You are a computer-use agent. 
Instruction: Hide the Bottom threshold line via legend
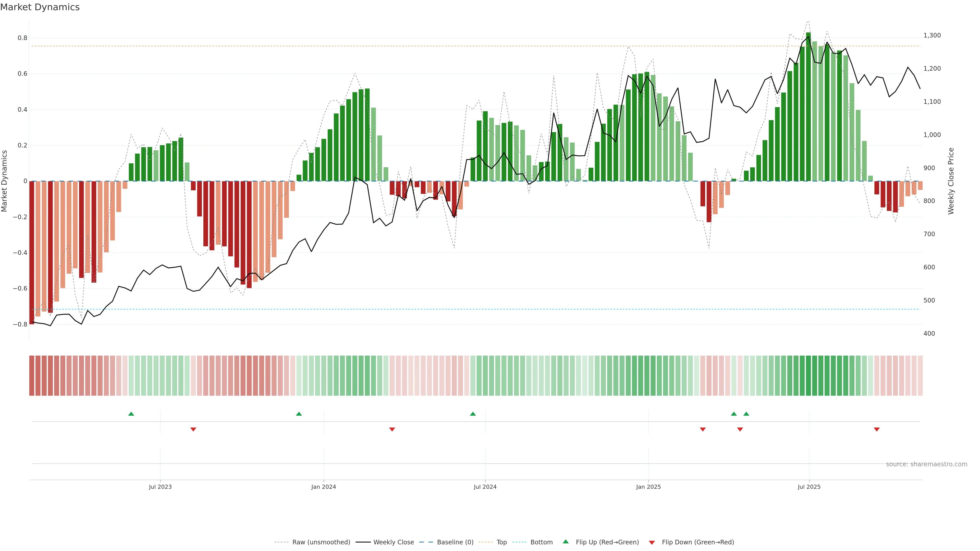pos(541,542)
